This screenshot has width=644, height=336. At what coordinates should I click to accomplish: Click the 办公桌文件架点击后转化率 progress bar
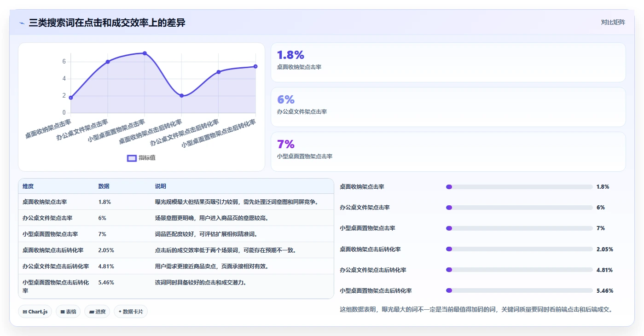point(519,270)
